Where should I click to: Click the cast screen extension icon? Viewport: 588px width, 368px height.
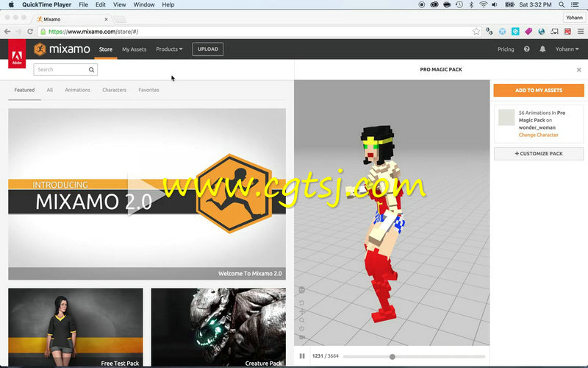click(x=554, y=32)
